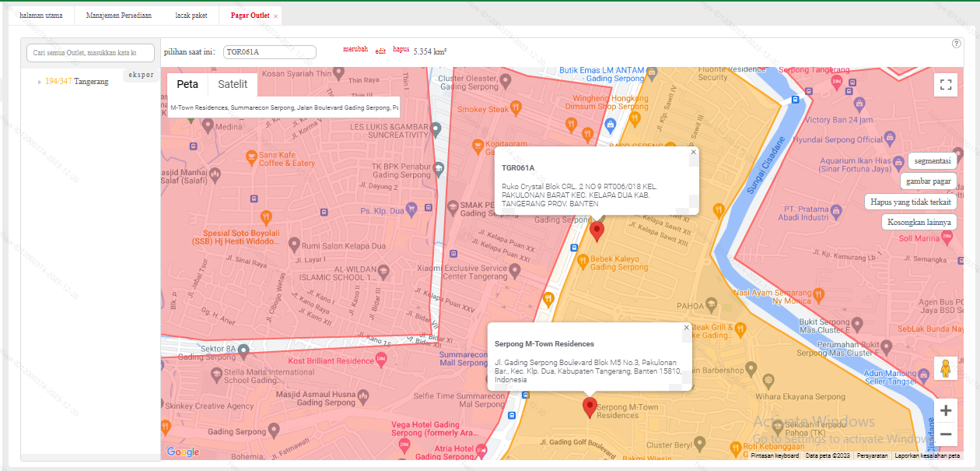
Task: Close the Serpong M-Town Residences info window
Action: 686,328
